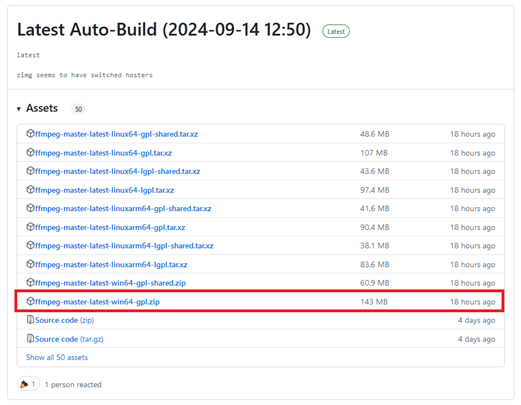Click the file icon beside Source code (tar.gz)
The height and width of the screenshot is (405, 521).
tap(30, 339)
